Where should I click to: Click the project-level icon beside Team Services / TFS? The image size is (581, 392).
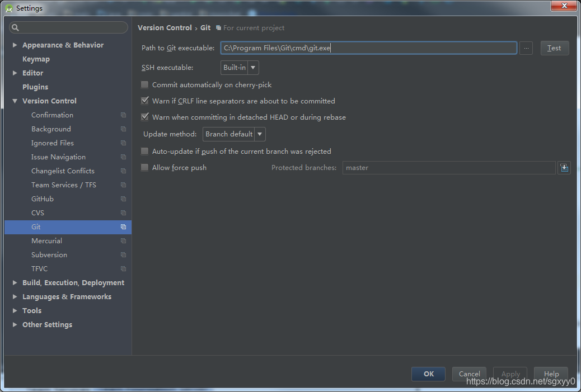[123, 185]
